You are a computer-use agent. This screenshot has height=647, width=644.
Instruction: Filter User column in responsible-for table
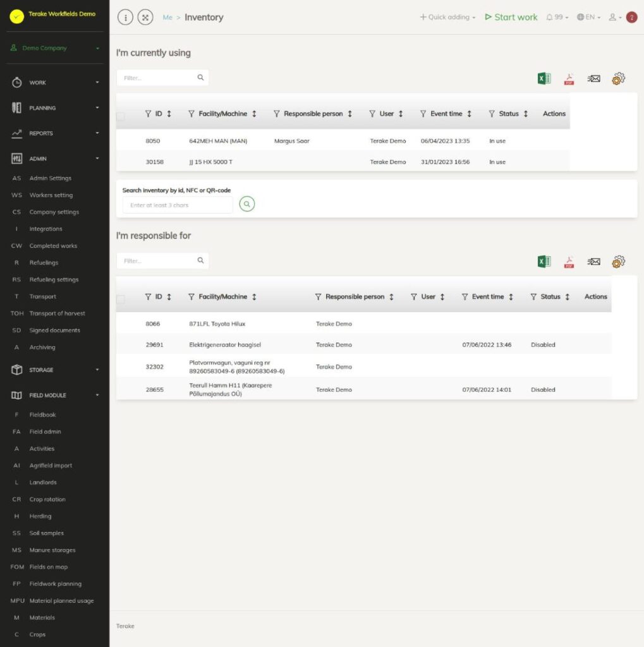pos(414,297)
